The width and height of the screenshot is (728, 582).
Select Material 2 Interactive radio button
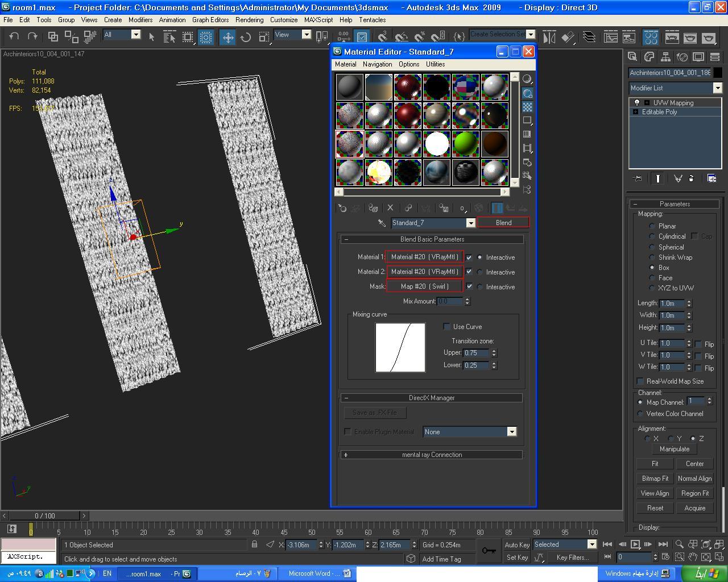(x=480, y=272)
